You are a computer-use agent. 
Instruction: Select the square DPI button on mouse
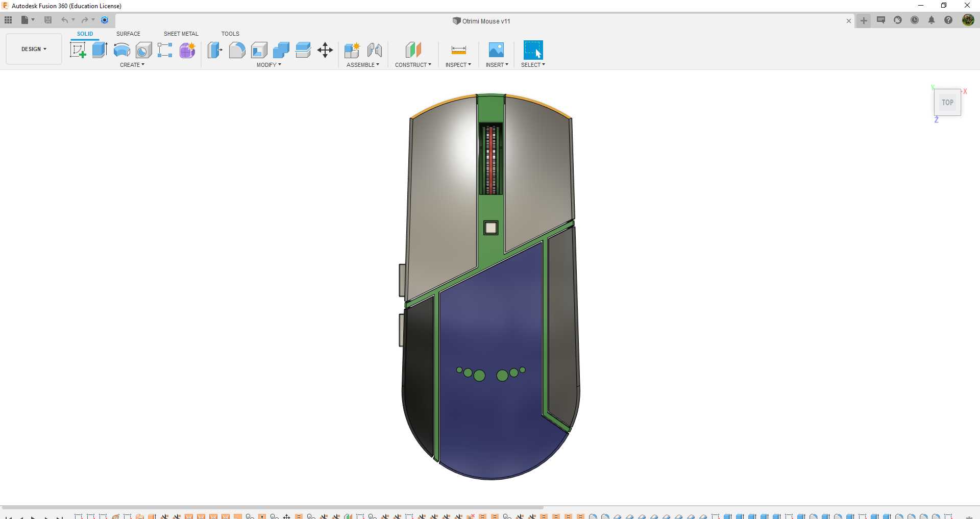(x=491, y=228)
